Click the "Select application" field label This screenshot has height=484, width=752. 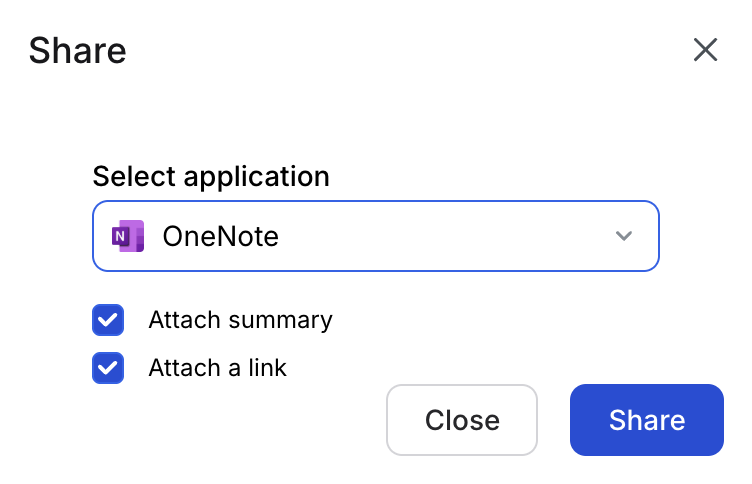tap(211, 177)
